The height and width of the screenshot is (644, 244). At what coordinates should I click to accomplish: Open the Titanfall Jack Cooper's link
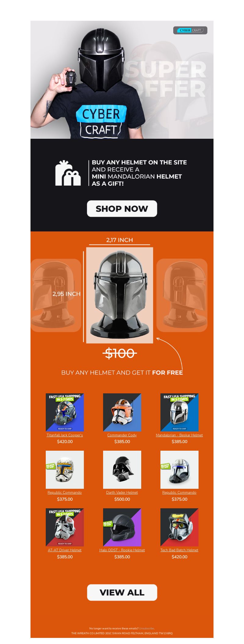click(x=65, y=435)
